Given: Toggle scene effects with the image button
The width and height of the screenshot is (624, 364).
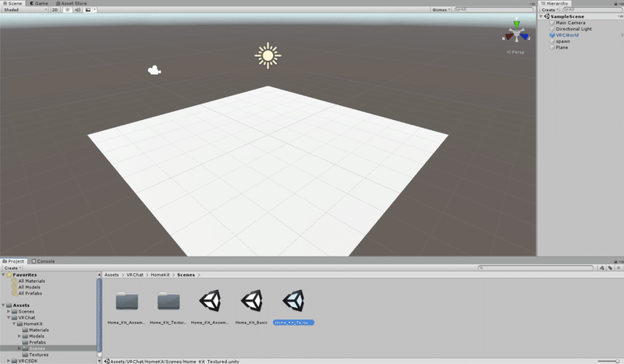Looking at the screenshot, I should [x=88, y=9].
